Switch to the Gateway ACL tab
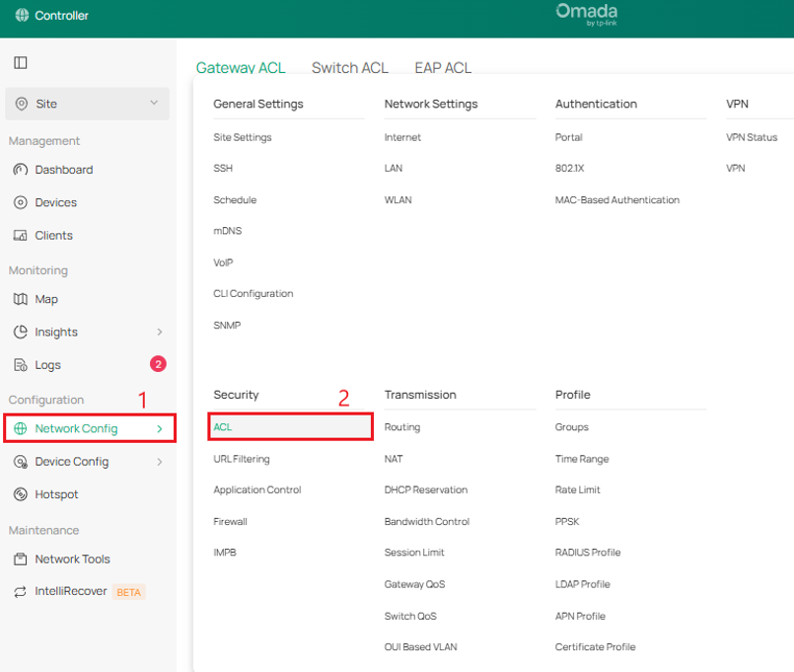 coord(241,68)
